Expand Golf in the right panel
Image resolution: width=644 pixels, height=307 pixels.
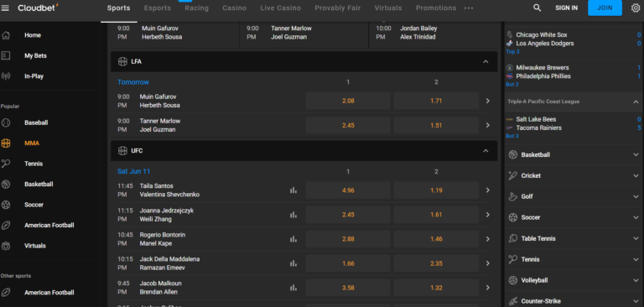coord(636,196)
